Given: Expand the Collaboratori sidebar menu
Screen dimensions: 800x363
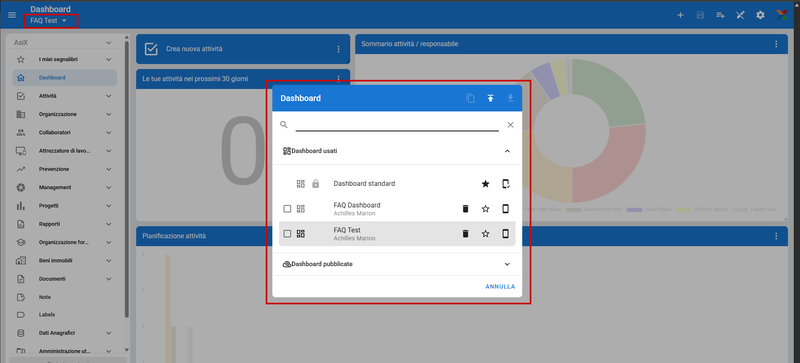Looking at the screenshot, I should coord(108,133).
